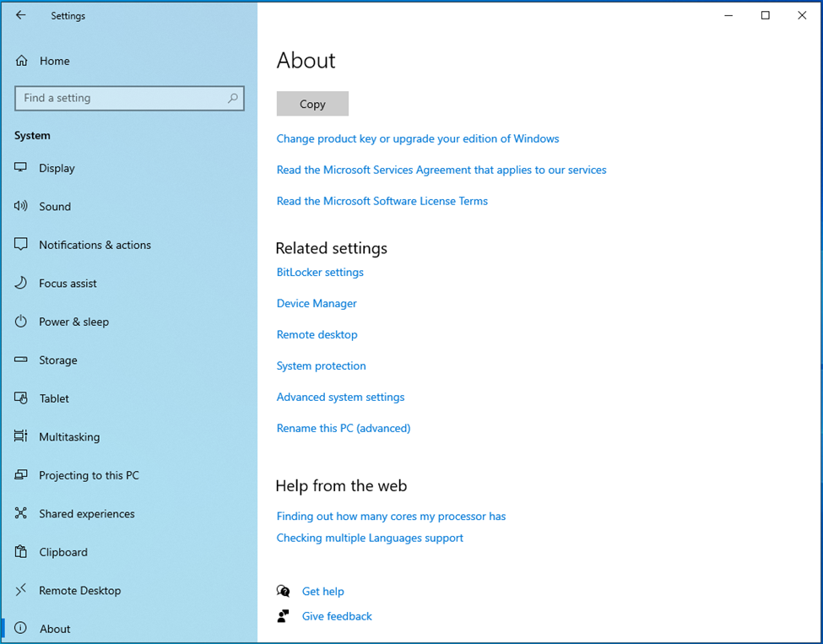Click the Shared experiences icon
The height and width of the screenshot is (644, 823).
coord(20,513)
